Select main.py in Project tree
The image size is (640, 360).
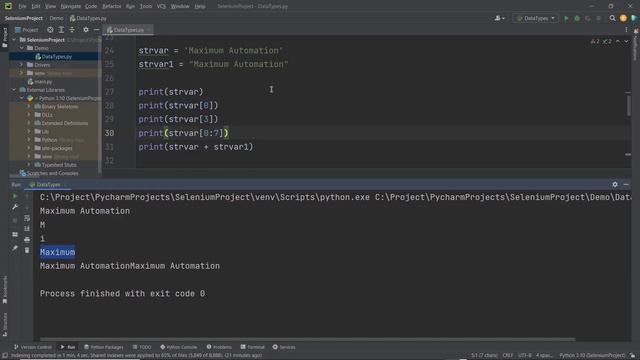[40, 82]
